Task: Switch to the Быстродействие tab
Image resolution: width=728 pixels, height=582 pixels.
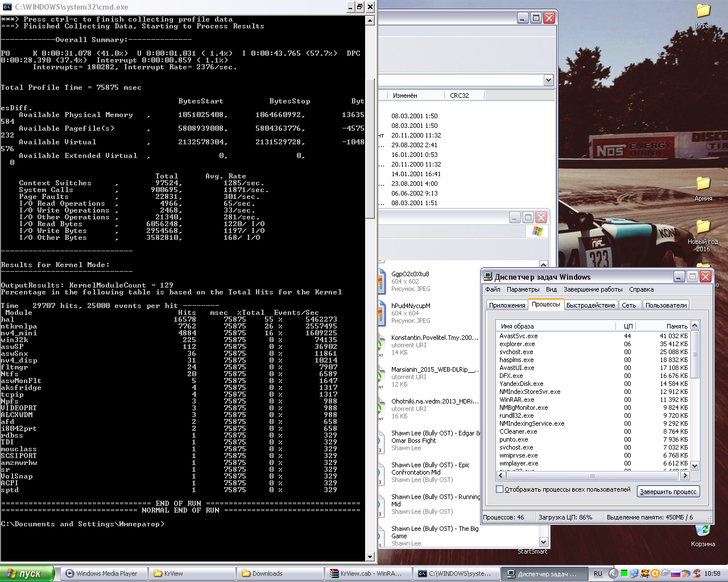Action: [x=590, y=305]
